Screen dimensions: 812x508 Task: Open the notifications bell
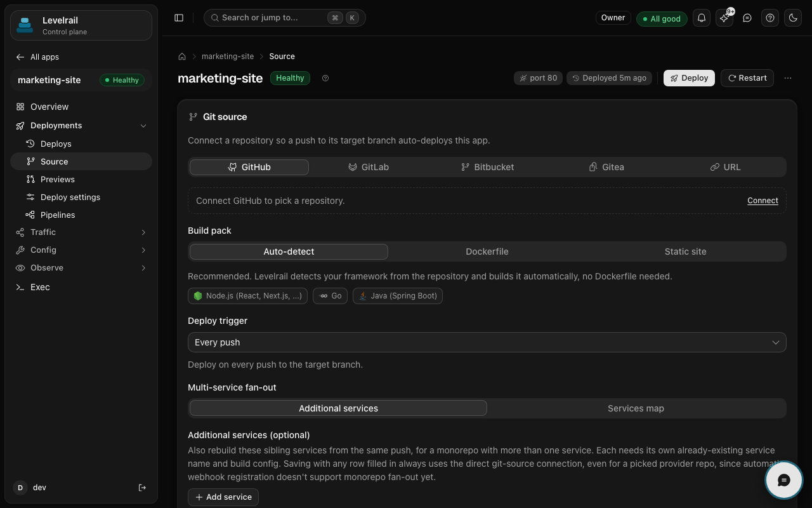point(702,18)
